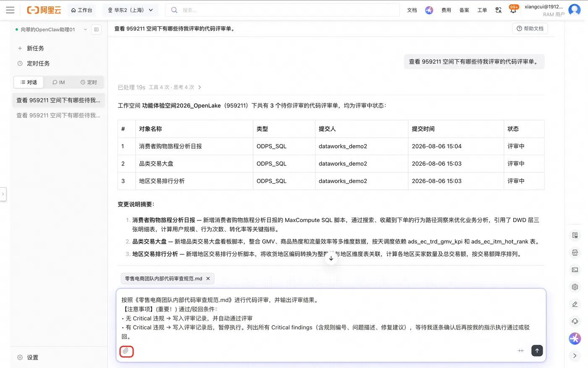Open the feedback edit pencil icon
The width and height of the screenshot is (588, 368).
[x=575, y=304]
